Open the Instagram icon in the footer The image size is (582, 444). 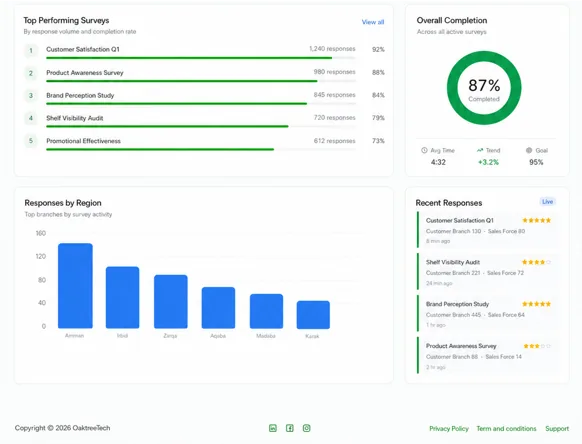306,428
